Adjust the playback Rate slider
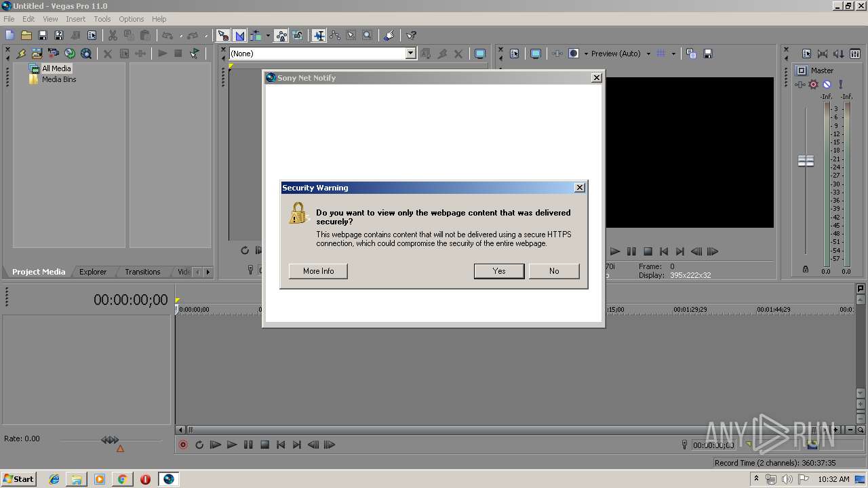The height and width of the screenshot is (488, 868). click(x=110, y=441)
